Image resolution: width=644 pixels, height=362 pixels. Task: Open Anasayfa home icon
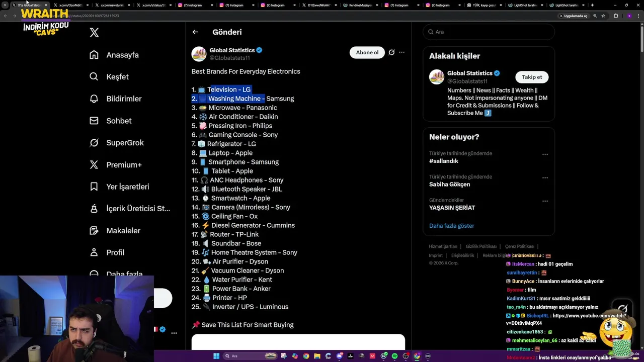pyautogui.click(x=94, y=55)
